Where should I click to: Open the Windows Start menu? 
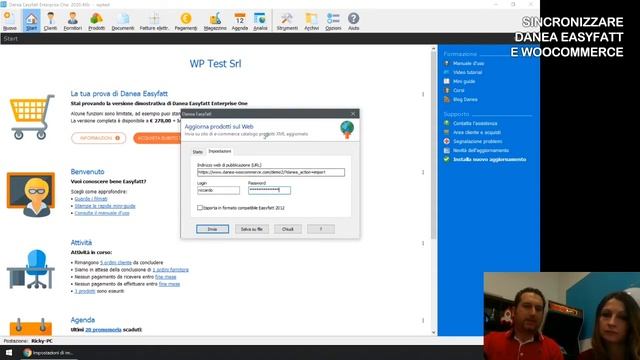(9, 352)
